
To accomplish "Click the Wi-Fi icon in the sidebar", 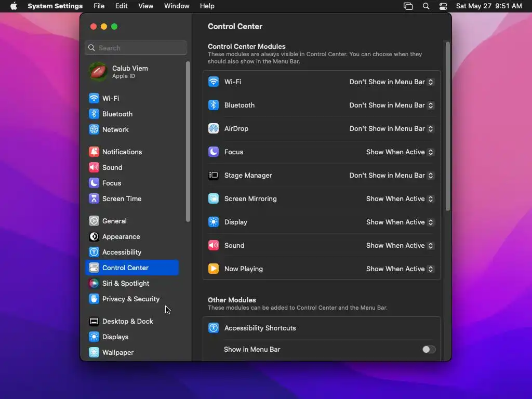I will [94, 98].
